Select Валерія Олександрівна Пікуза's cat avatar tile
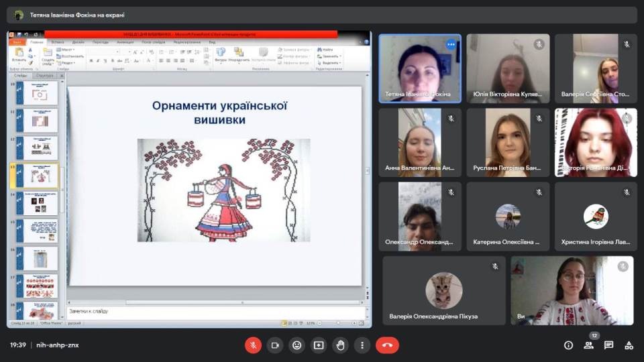The width and height of the screenshot is (644, 362). pyautogui.click(x=443, y=290)
